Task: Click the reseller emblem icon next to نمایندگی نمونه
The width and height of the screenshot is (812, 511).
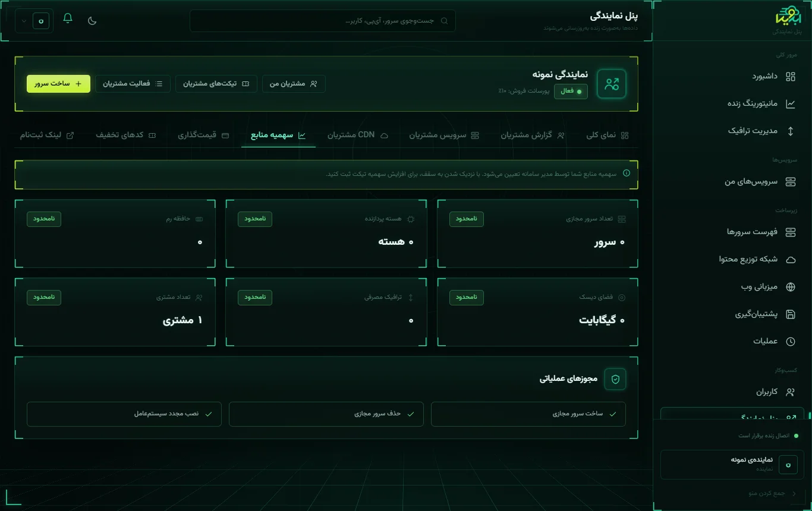Action: pyautogui.click(x=612, y=84)
